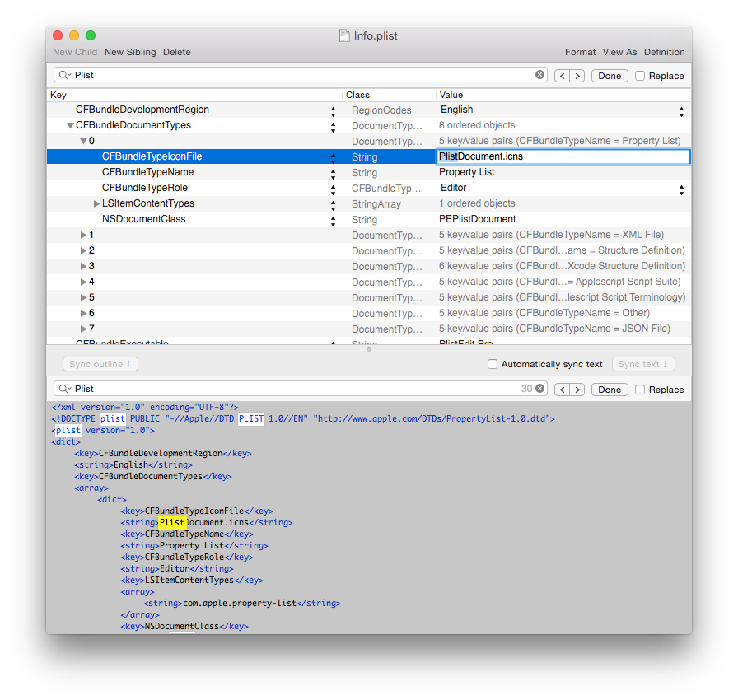
Task: Click New Sibling in the toolbar
Action: (130, 52)
